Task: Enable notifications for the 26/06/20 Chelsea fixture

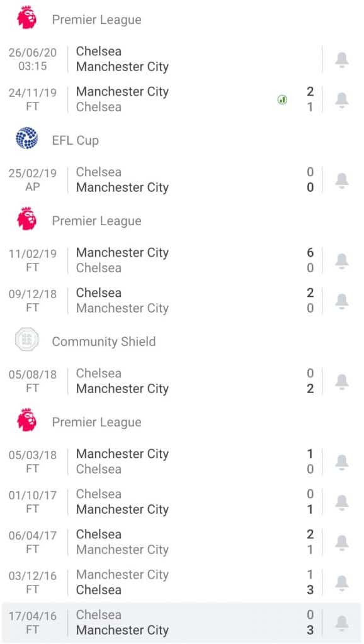Action: (x=341, y=59)
